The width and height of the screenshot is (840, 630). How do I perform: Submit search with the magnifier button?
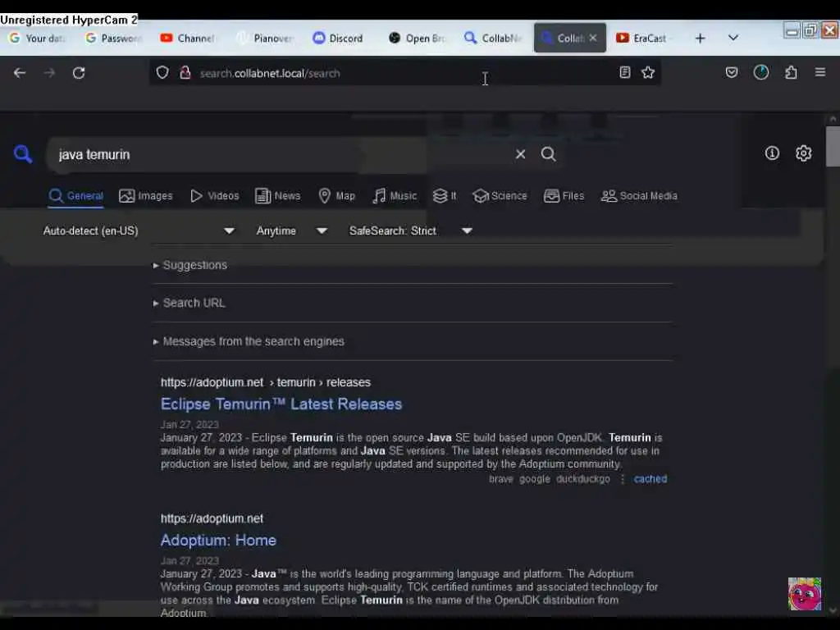(x=548, y=154)
